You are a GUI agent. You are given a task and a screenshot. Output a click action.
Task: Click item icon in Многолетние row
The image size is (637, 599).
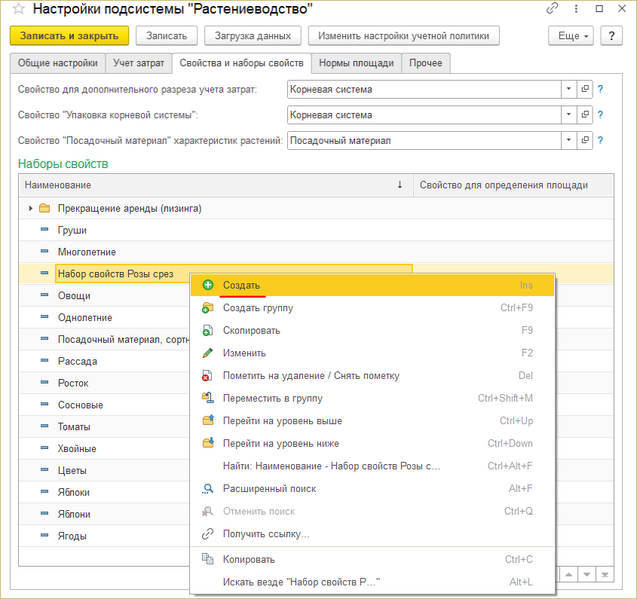(x=44, y=251)
